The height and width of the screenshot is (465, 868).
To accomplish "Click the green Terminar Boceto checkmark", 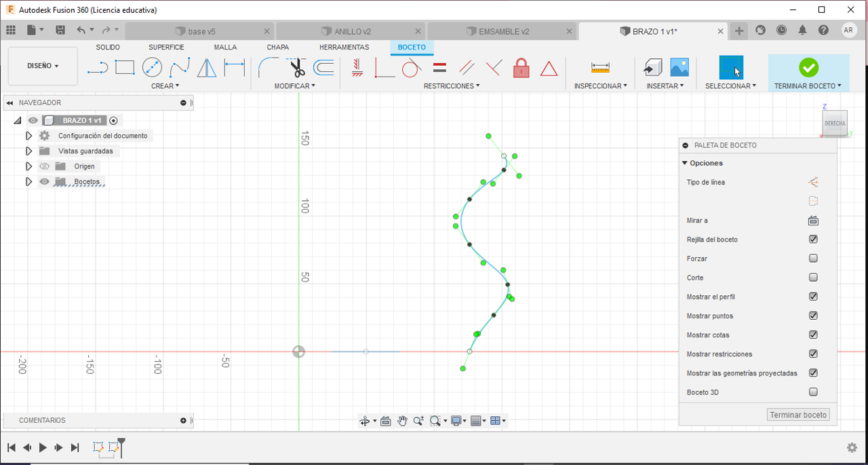I will (x=808, y=67).
